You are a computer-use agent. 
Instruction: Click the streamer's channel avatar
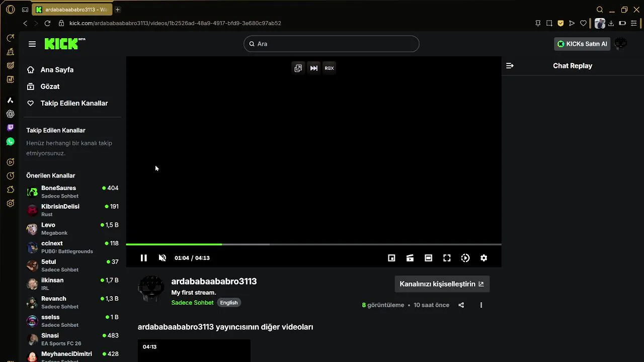pos(151,289)
